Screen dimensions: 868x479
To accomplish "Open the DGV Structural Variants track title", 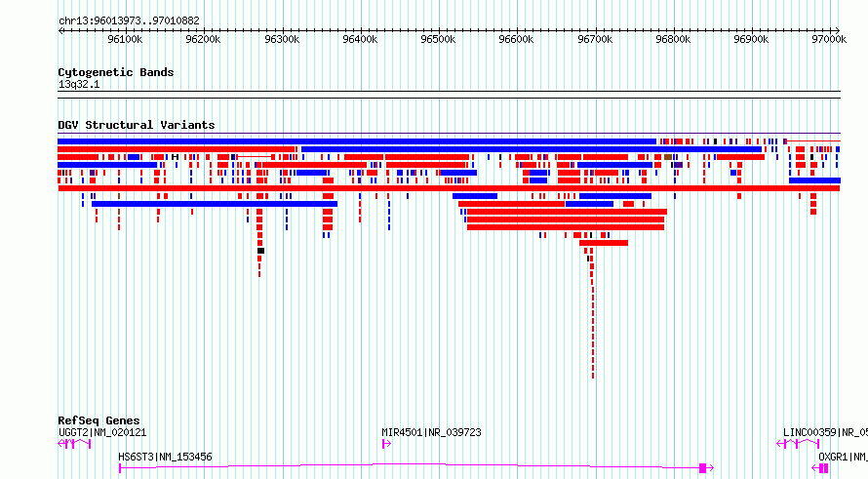I will [137, 125].
